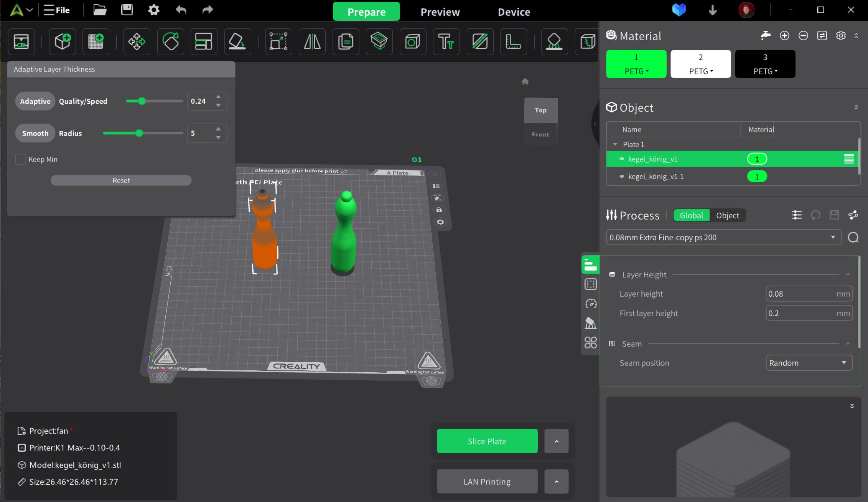Enable the Keep Min checkbox

(21, 159)
